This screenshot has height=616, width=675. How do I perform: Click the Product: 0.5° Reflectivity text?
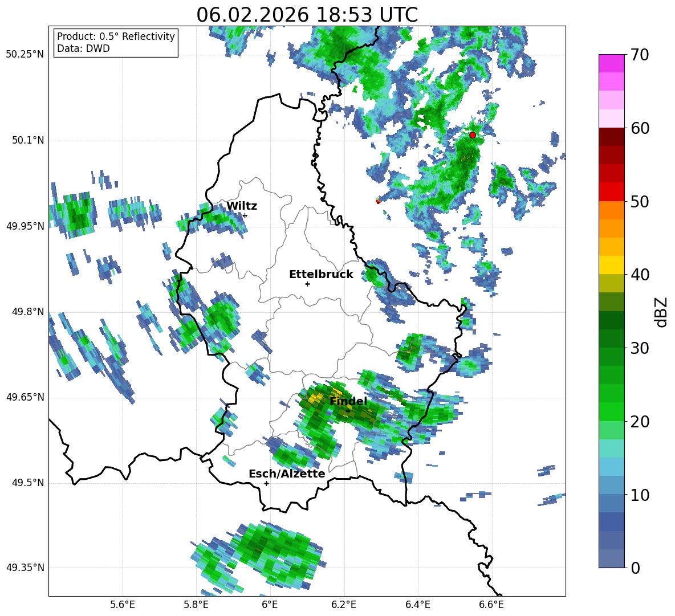[x=116, y=36]
